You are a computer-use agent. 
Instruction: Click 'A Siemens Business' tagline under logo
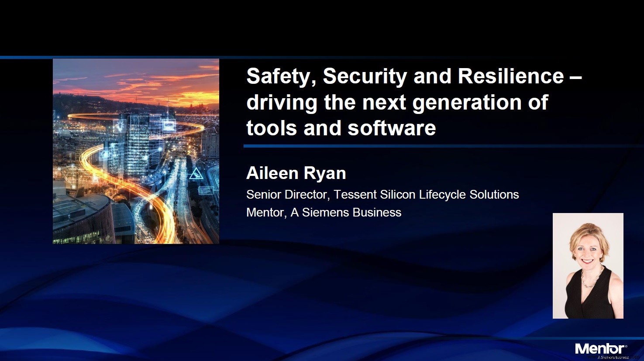(x=613, y=357)
